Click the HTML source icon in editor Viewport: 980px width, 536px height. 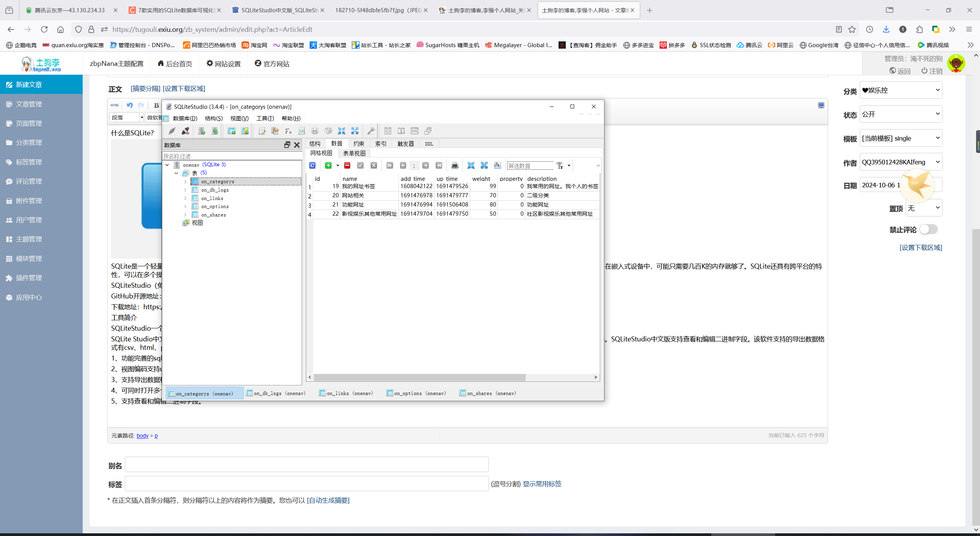(115, 105)
